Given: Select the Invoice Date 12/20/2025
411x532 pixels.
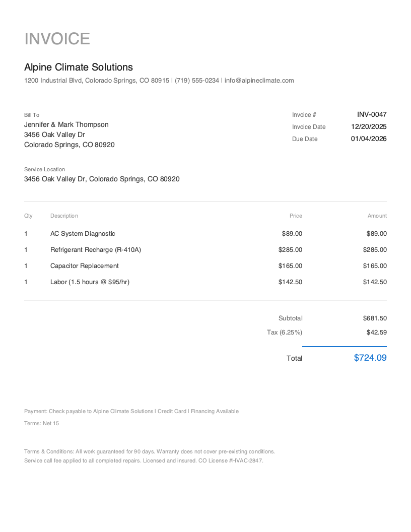Looking at the screenshot, I should [x=369, y=126].
